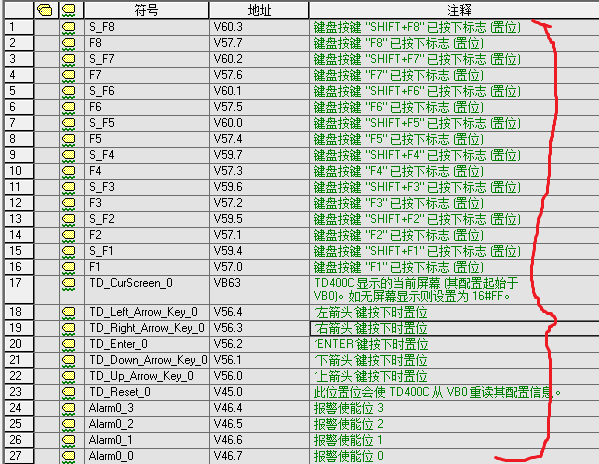Click the symbol icon beside Alarm0_0
The height and width of the screenshot is (464, 599).
(x=69, y=456)
